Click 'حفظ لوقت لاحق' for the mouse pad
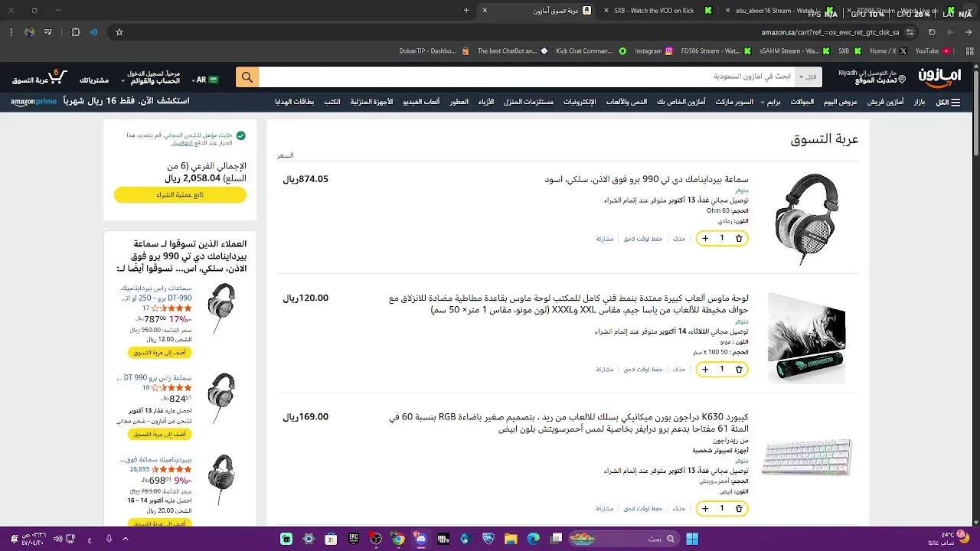Image resolution: width=980 pixels, height=551 pixels. (642, 369)
